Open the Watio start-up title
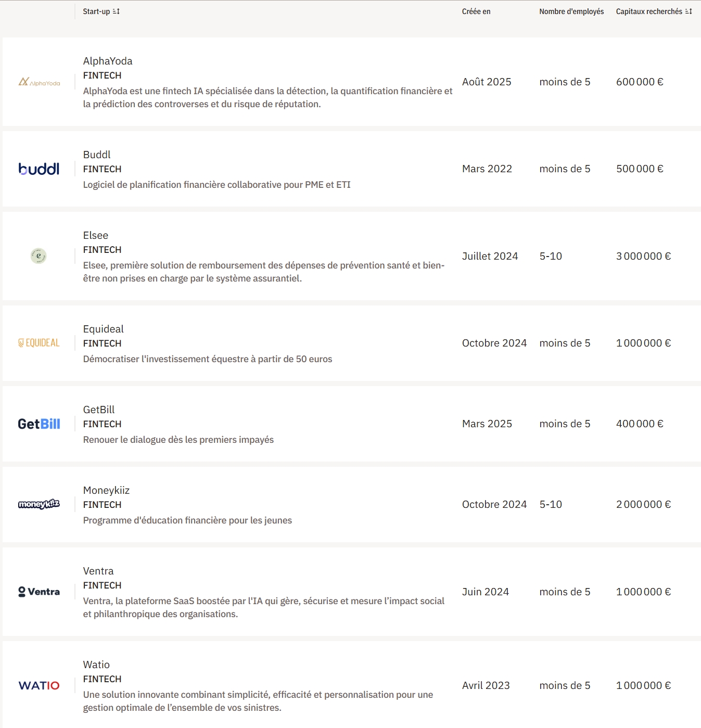The image size is (701, 728). [x=96, y=665]
